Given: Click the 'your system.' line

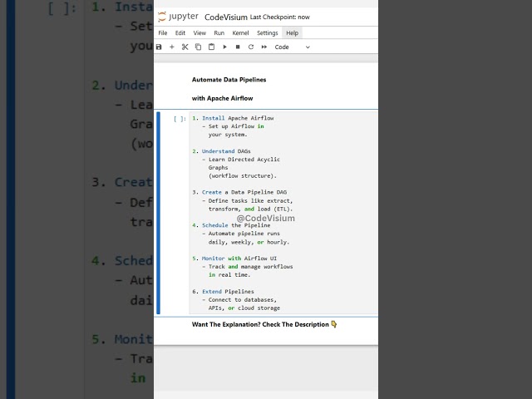Looking at the screenshot, I should [228, 135].
